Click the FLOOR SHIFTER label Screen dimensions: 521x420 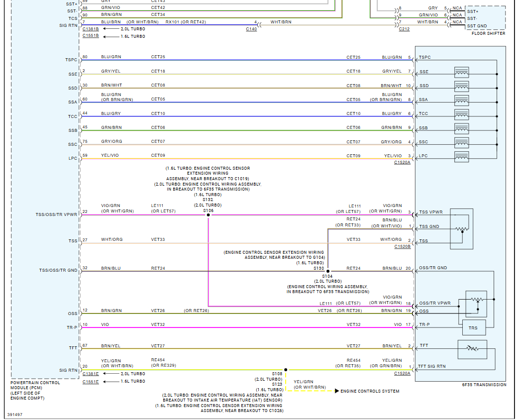(x=489, y=33)
